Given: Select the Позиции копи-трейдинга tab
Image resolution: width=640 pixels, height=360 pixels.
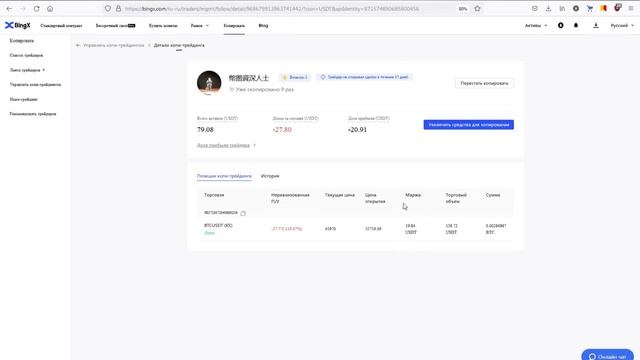Looking at the screenshot, I should [x=224, y=176].
